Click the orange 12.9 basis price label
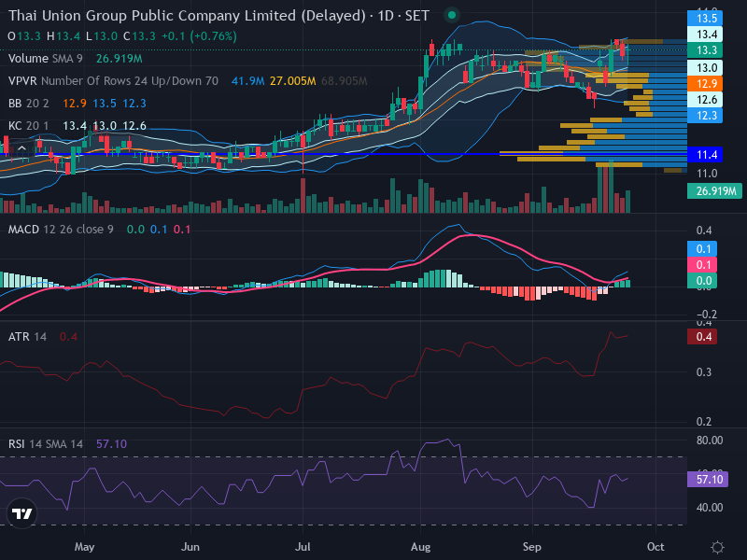This screenshot has width=747, height=560. pos(705,84)
